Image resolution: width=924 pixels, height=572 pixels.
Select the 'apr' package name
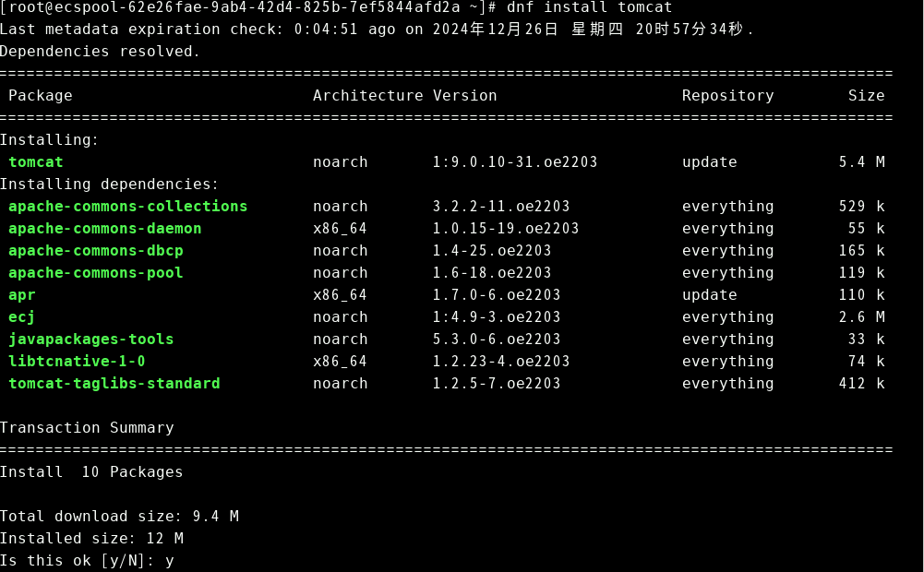pyautogui.click(x=22, y=295)
